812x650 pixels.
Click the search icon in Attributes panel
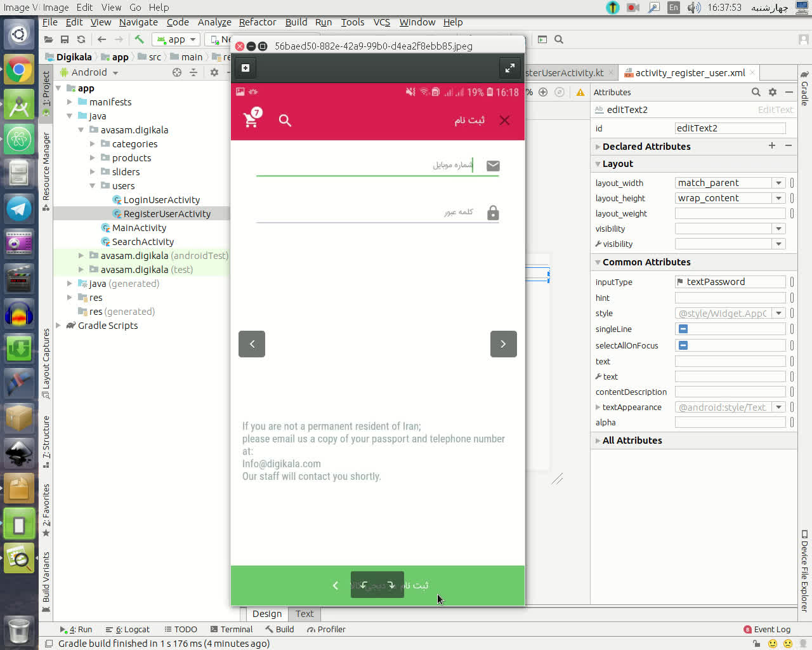756,92
